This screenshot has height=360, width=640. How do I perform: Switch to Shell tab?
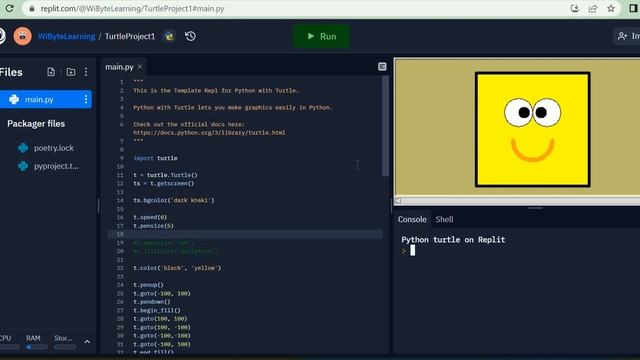tap(444, 220)
